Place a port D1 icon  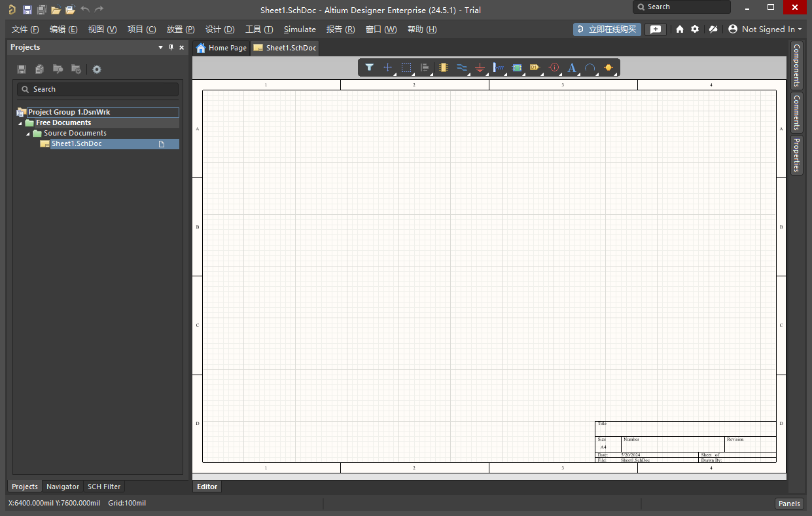pos(535,67)
